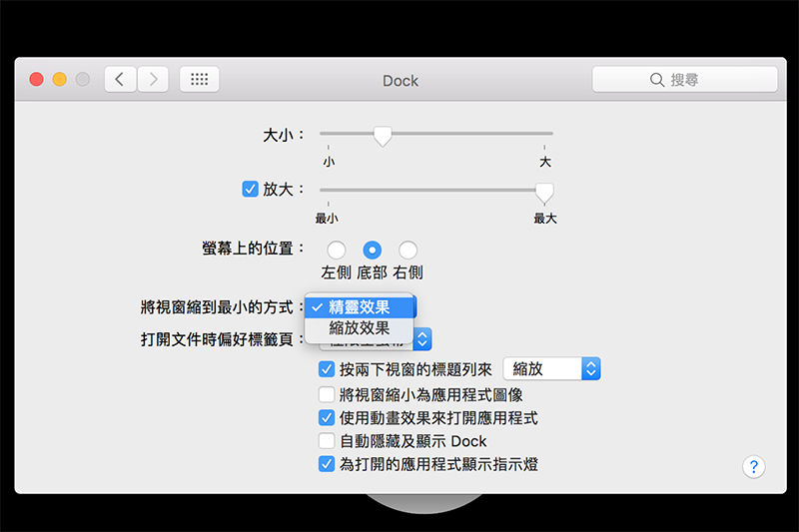The image size is (799, 532).
Task: Open the 打開文件時偏好標籤頁 dropdown arrows
Action: click(x=422, y=339)
